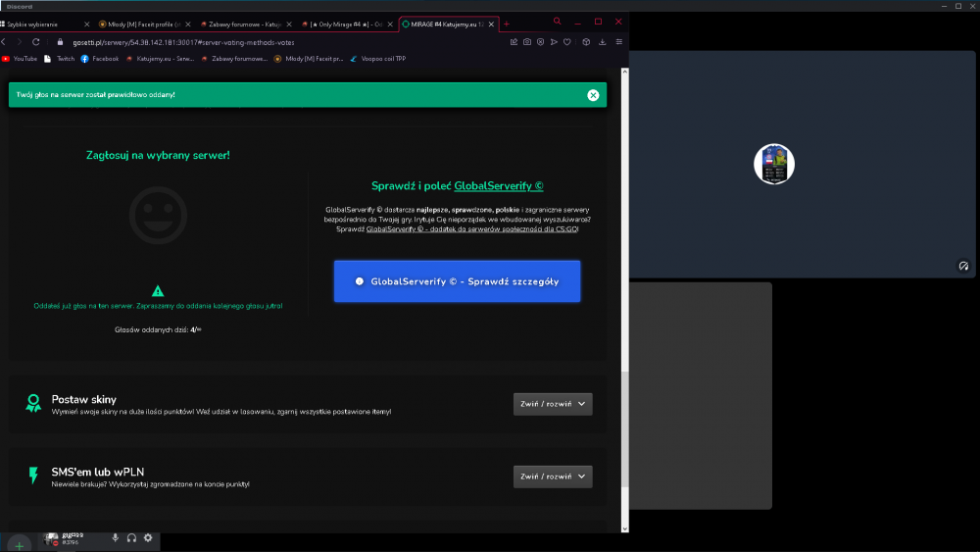Click the share page icon in address bar
Screen dimensions: 980x552
tap(514, 42)
